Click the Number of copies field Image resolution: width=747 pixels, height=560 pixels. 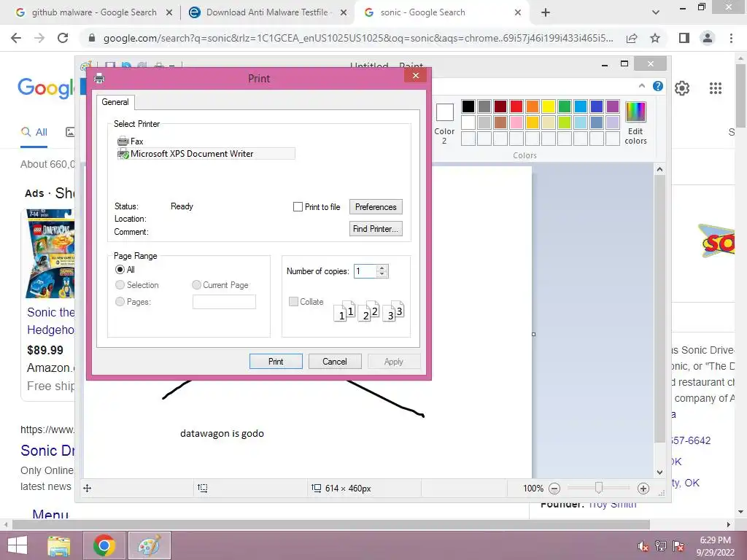pyautogui.click(x=365, y=271)
